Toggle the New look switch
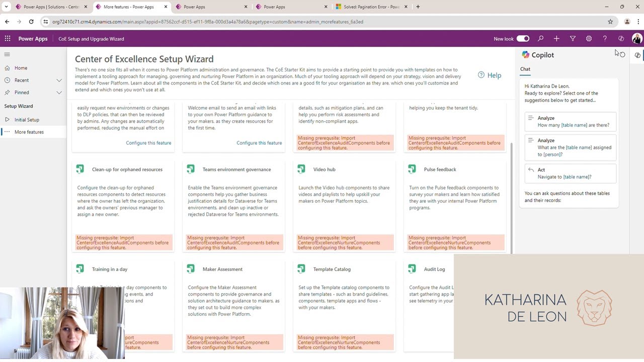Image resolution: width=644 pixels, height=362 pixels. [523, 39]
